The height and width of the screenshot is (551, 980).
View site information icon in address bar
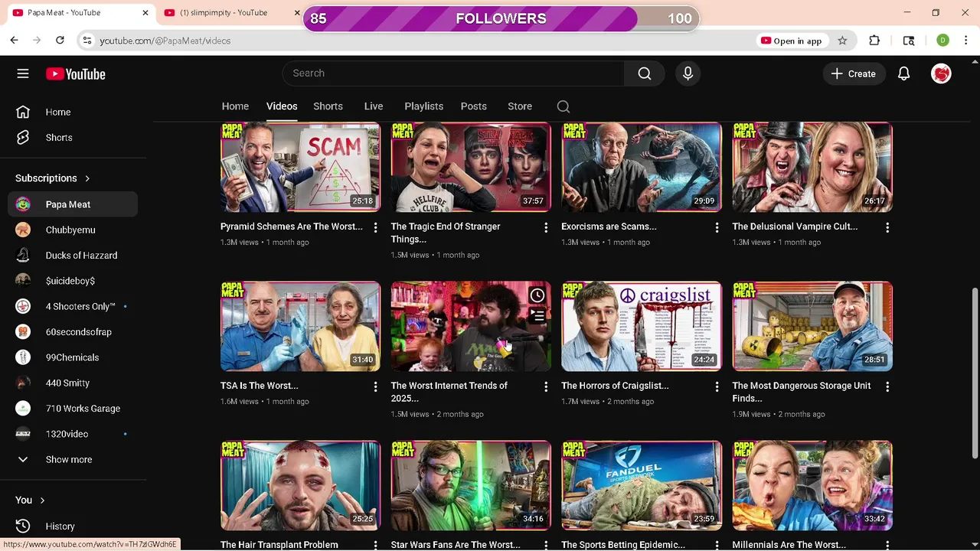point(87,41)
